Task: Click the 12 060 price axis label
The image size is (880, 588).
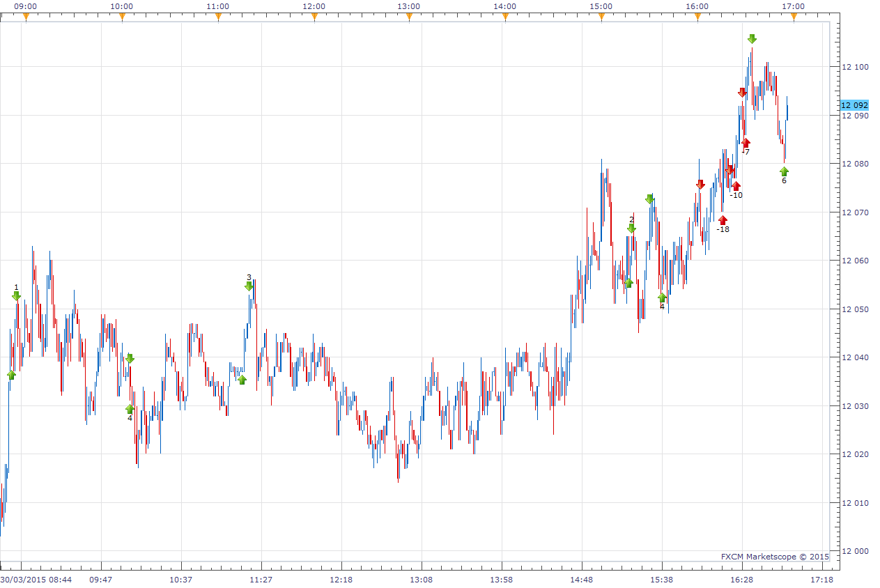Action: (855, 261)
